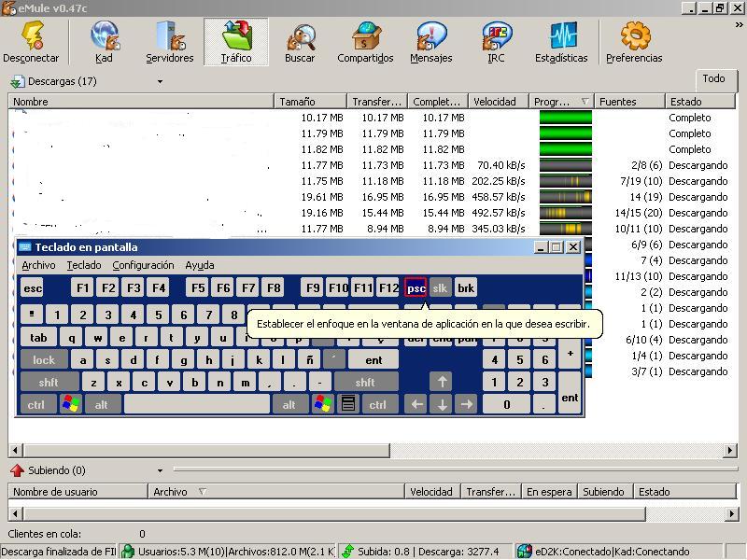
Task: Click the context menu key icon
Action: pyautogui.click(x=348, y=405)
